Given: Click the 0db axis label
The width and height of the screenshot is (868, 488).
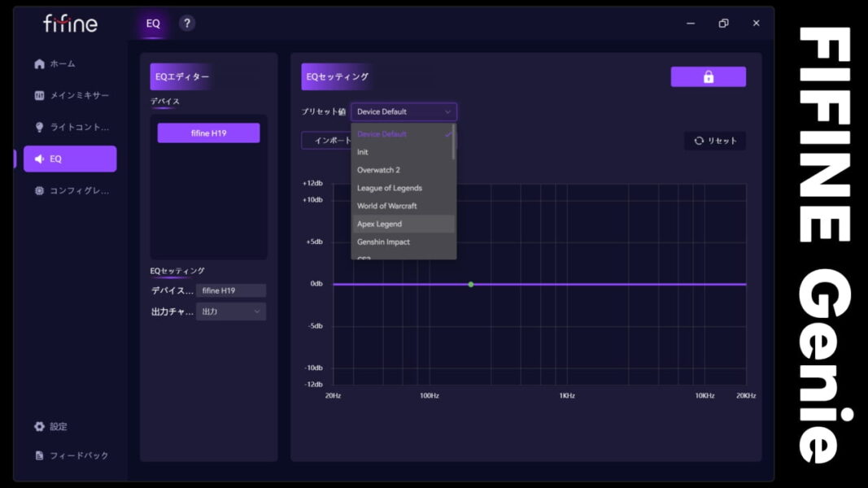Looking at the screenshot, I should 316,285.
